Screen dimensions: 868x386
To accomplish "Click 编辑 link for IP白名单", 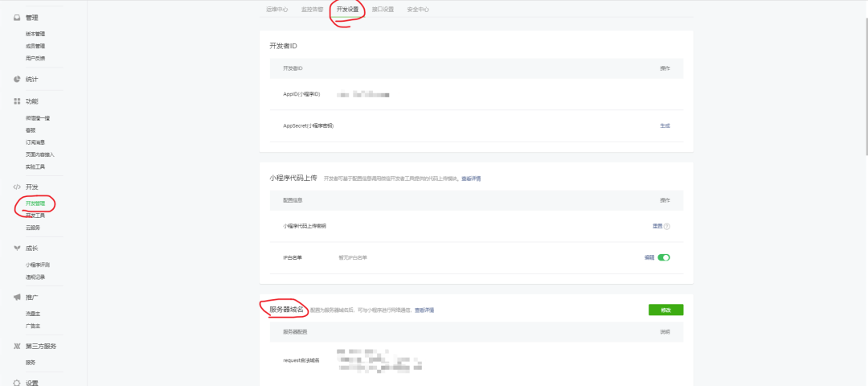I will 649,257.
